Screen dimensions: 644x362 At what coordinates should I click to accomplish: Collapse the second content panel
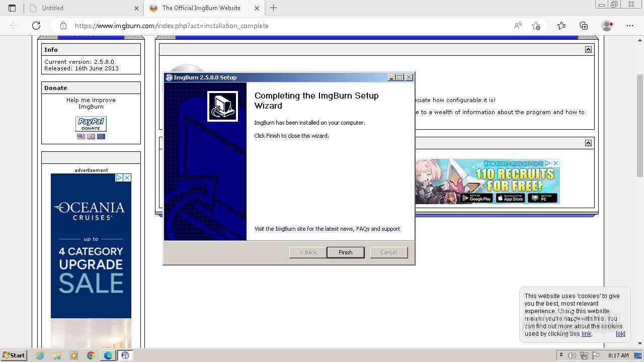588,143
